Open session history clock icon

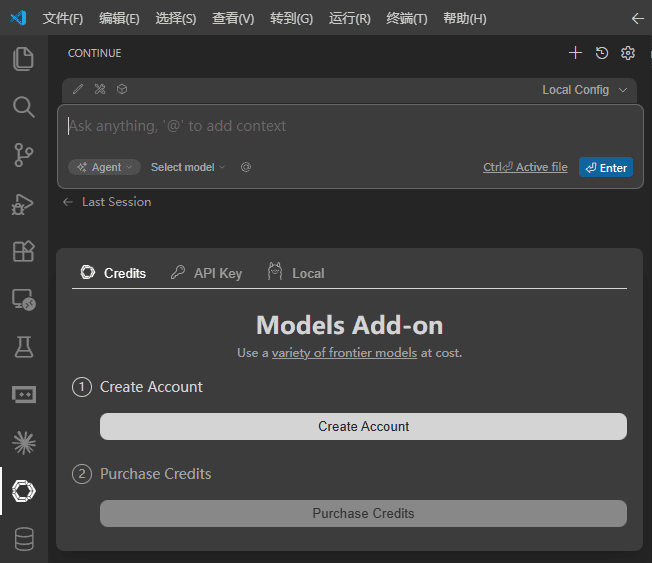(x=602, y=53)
